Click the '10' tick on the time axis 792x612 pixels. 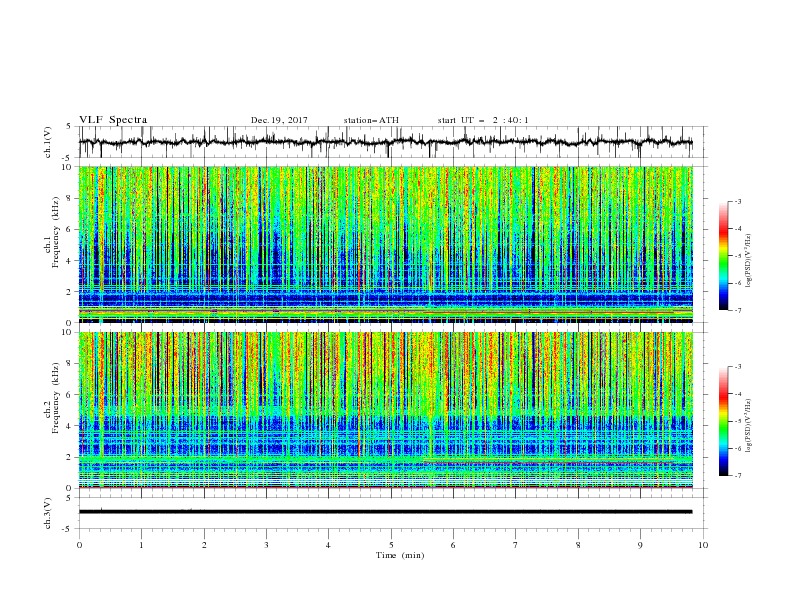[703, 545]
